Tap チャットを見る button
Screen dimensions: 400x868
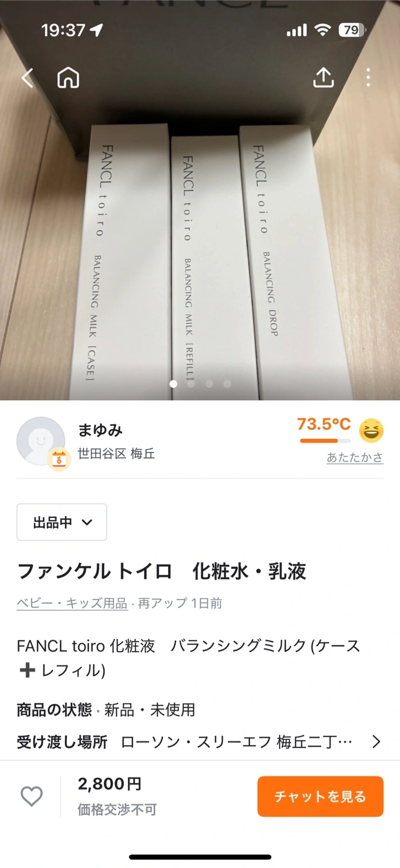pyautogui.click(x=320, y=796)
